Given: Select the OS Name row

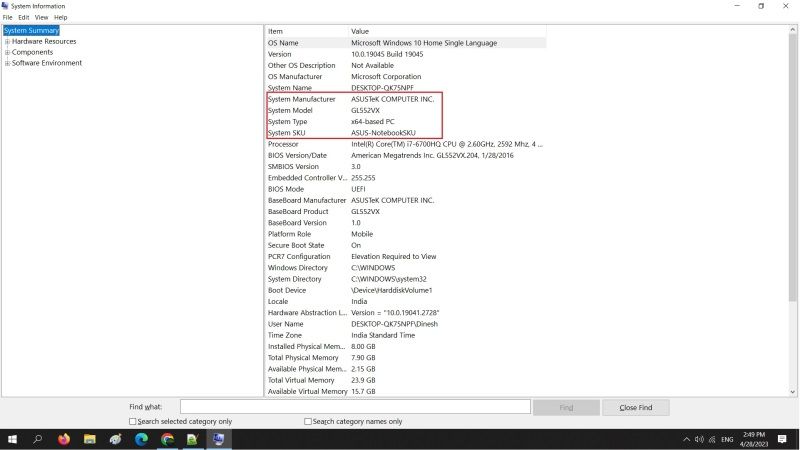Looking at the screenshot, I should (406, 43).
